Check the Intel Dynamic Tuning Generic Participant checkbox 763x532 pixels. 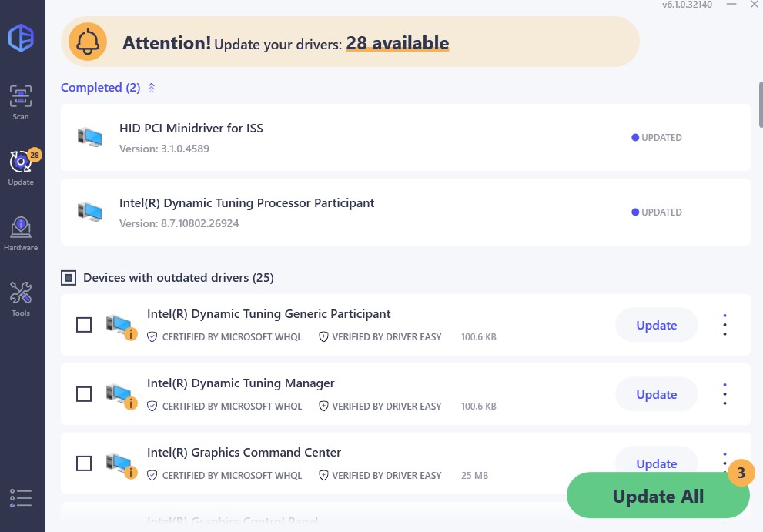pos(84,326)
